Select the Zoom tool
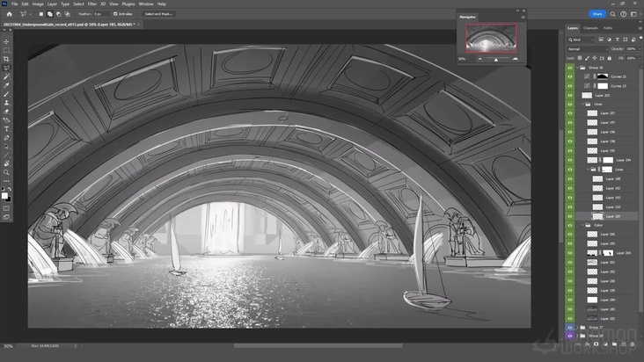Screen dimensions: 644x362 tap(6, 172)
